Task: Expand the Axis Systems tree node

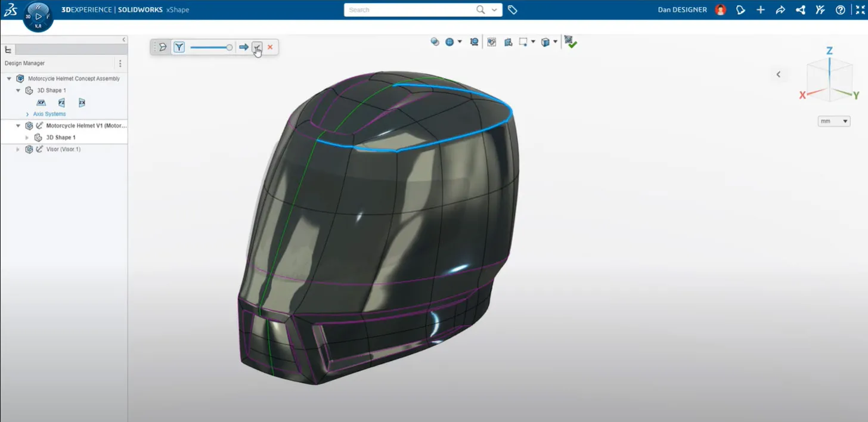Action: 27,114
